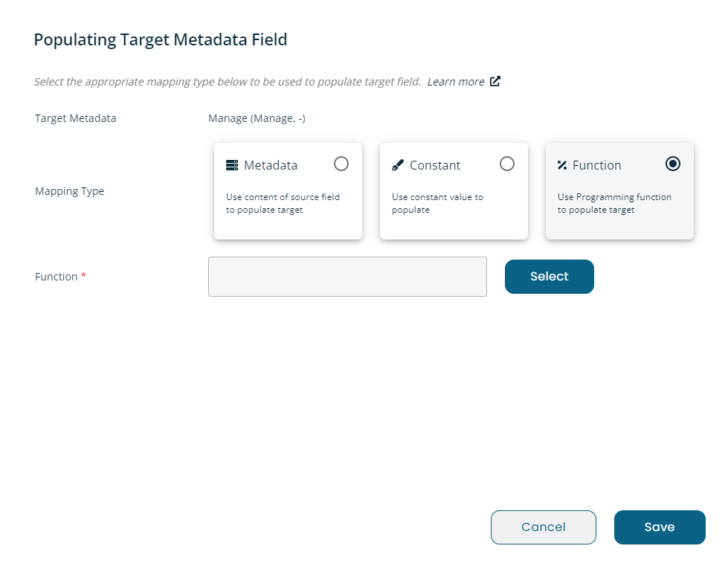
Task: Focus the empty Function input field
Action: tap(347, 277)
